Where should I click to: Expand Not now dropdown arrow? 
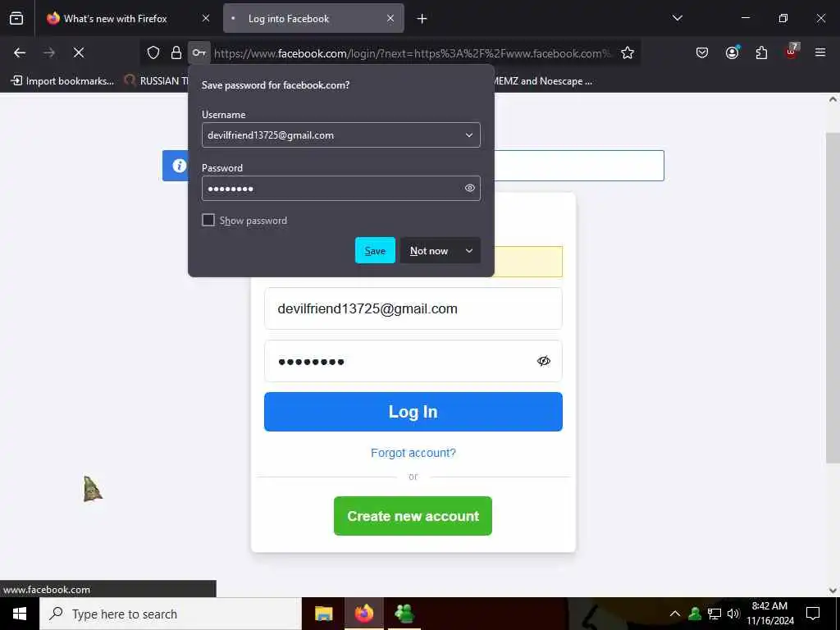point(469,250)
